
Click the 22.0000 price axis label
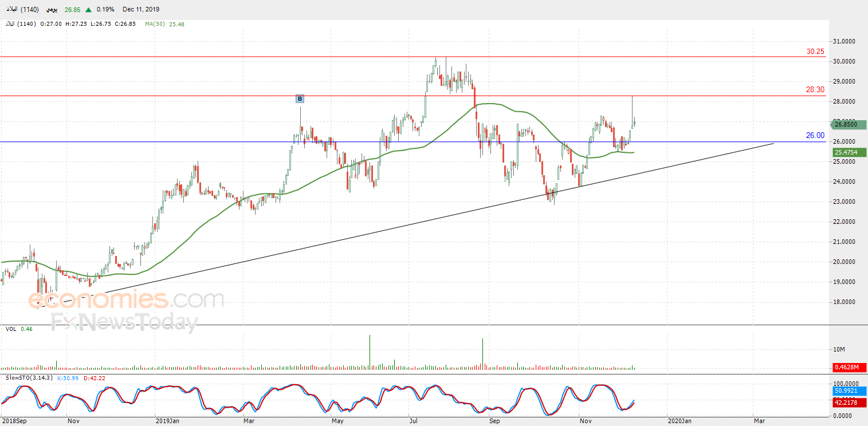point(845,222)
